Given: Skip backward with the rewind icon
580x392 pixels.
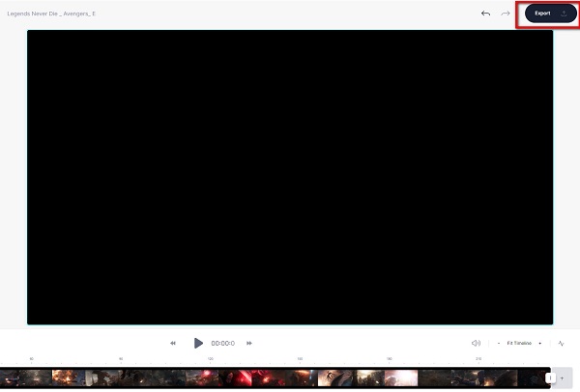Looking at the screenshot, I should click(x=173, y=343).
